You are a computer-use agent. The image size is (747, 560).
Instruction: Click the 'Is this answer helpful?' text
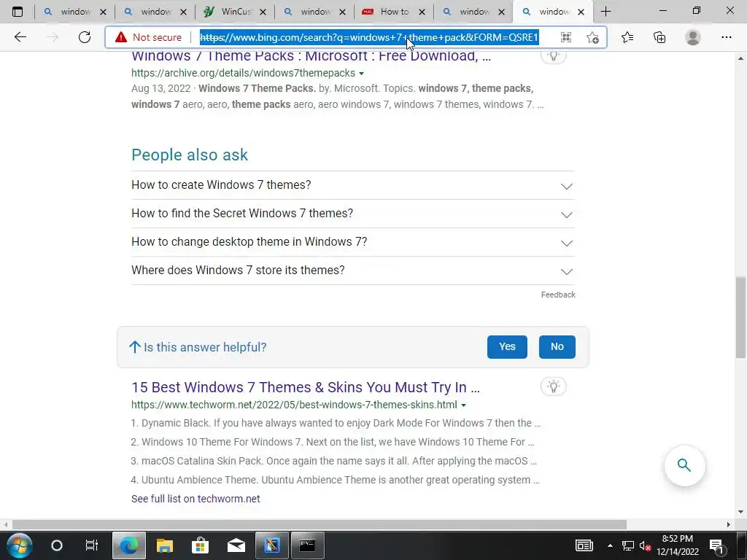(205, 347)
